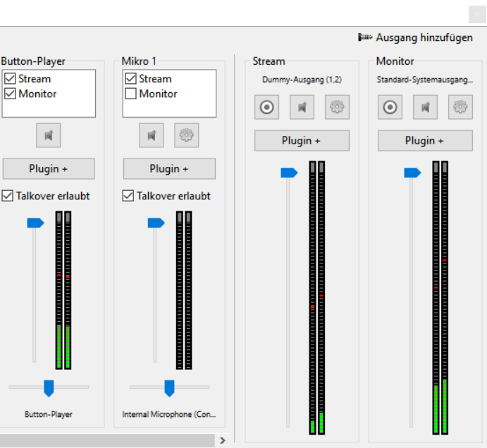
Task: Disable Talkover erlaubt for Mikro 1
Action: 128,196
